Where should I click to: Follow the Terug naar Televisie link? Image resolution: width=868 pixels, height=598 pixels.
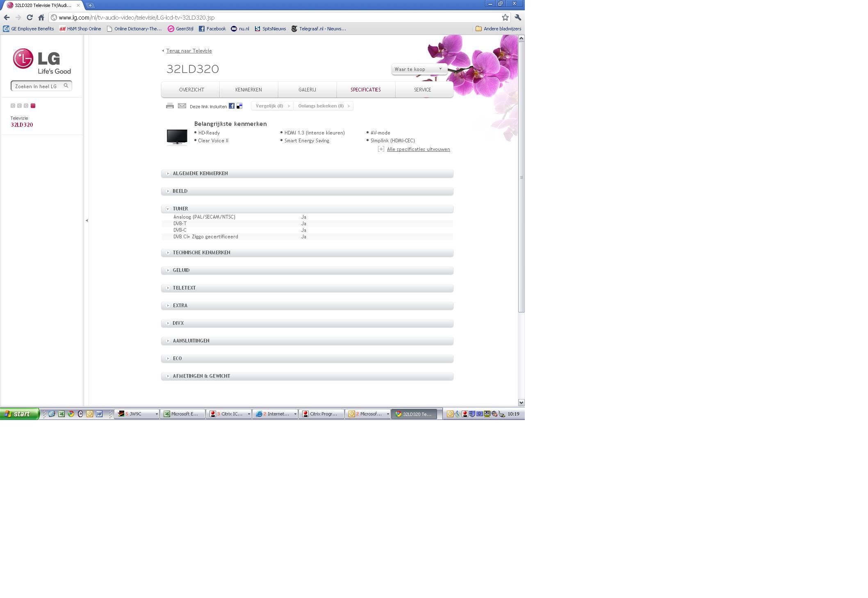click(x=189, y=51)
